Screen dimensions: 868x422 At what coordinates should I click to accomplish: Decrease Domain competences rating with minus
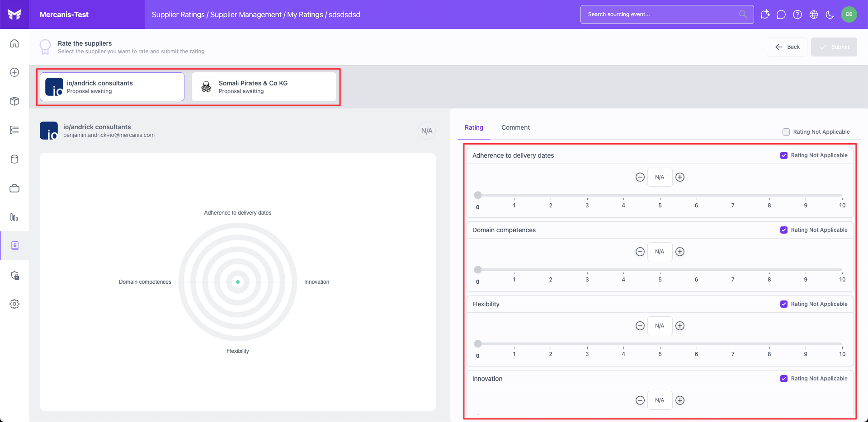(640, 252)
